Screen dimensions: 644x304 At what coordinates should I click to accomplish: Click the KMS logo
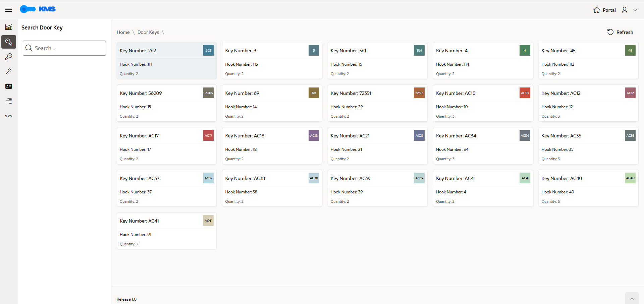pos(38,9)
